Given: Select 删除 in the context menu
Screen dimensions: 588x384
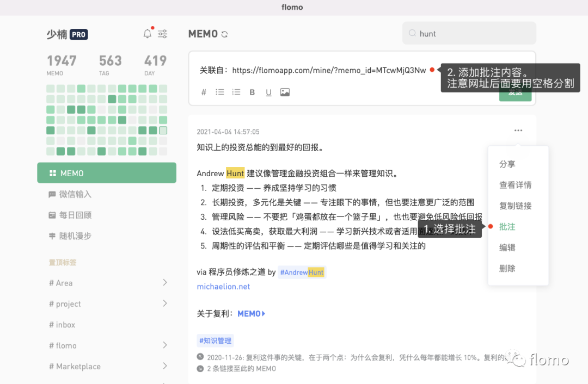Looking at the screenshot, I should (x=507, y=268).
